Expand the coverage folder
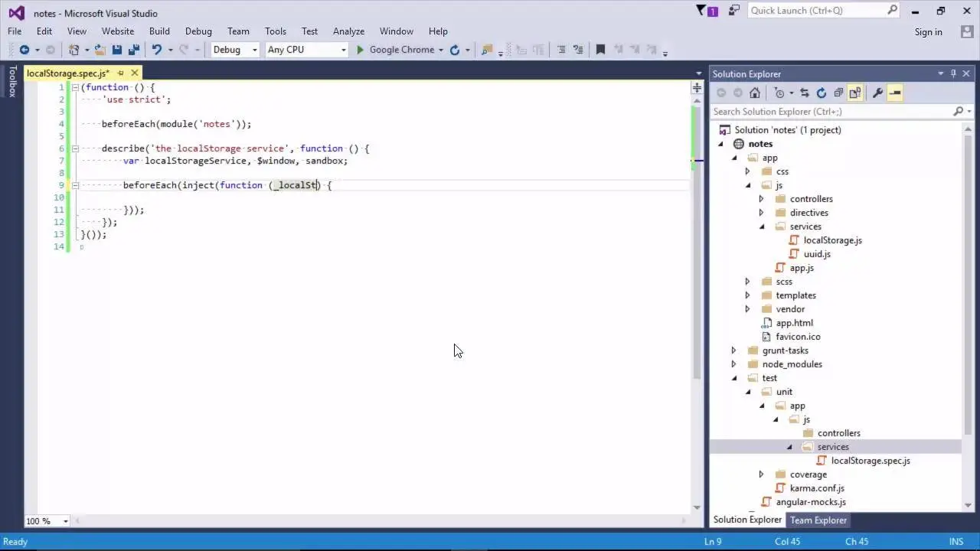Viewport: 980px width, 551px height. click(x=761, y=474)
